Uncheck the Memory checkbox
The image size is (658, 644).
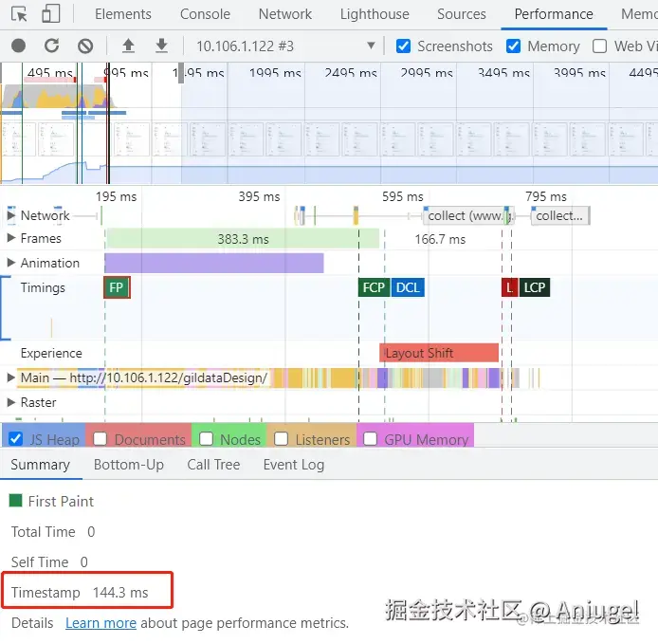(x=513, y=46)
